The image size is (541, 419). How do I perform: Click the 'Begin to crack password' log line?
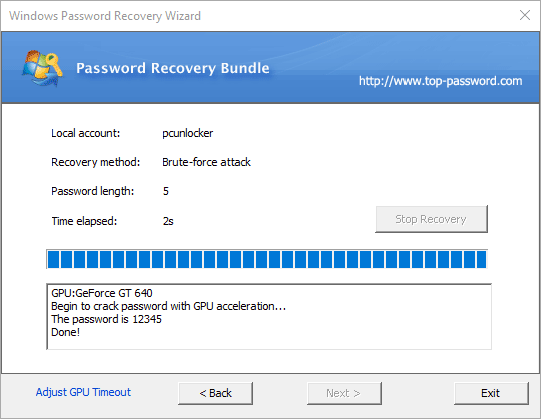pos(168,306)
